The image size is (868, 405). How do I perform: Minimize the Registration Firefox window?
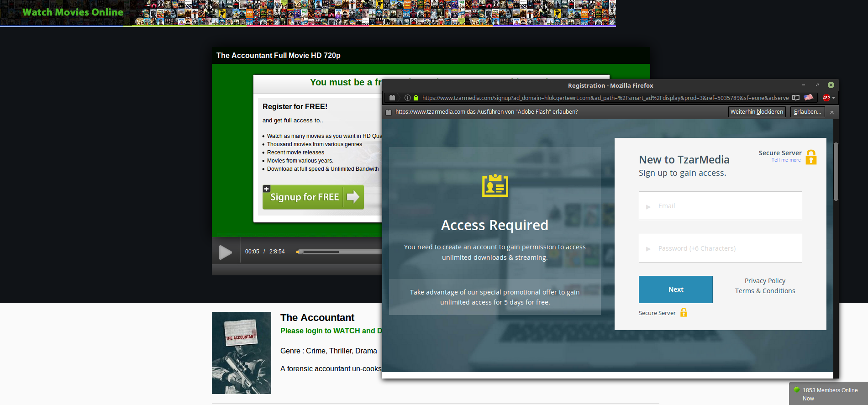point(803,85)
